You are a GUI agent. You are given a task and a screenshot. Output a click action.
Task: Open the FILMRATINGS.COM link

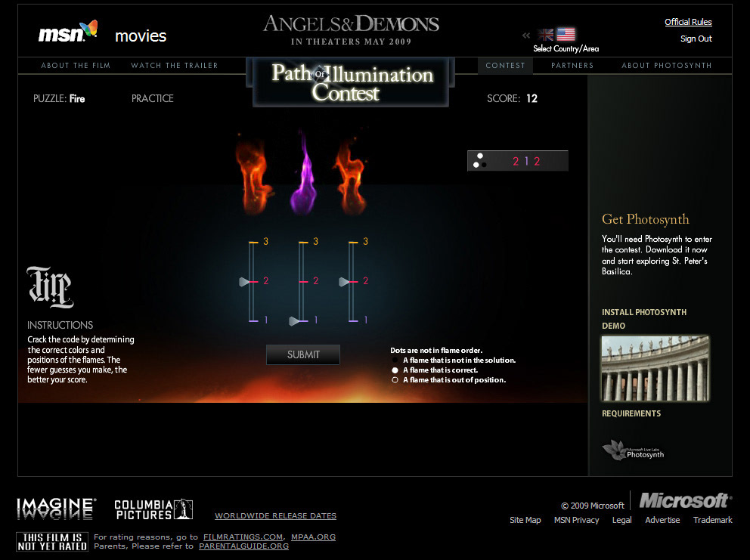coord(243,537)
